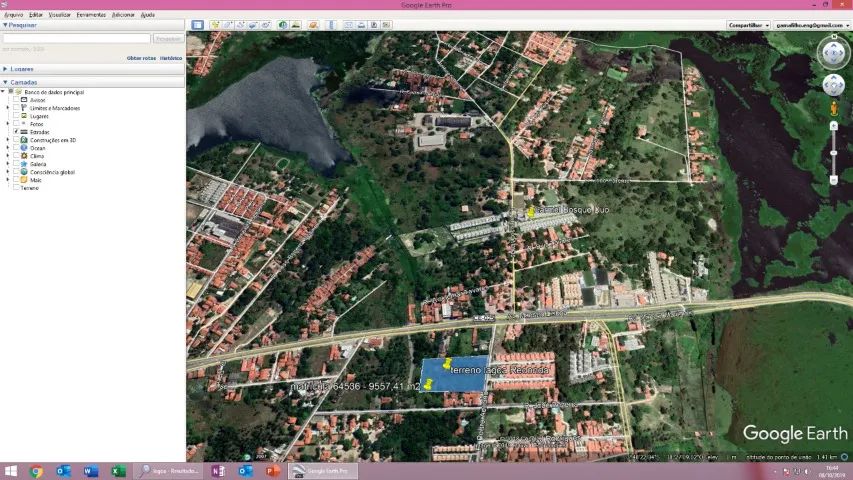Enable the Lugares layer checkbox
Viewport: 853px width, 480px height.
coord(16,115)
